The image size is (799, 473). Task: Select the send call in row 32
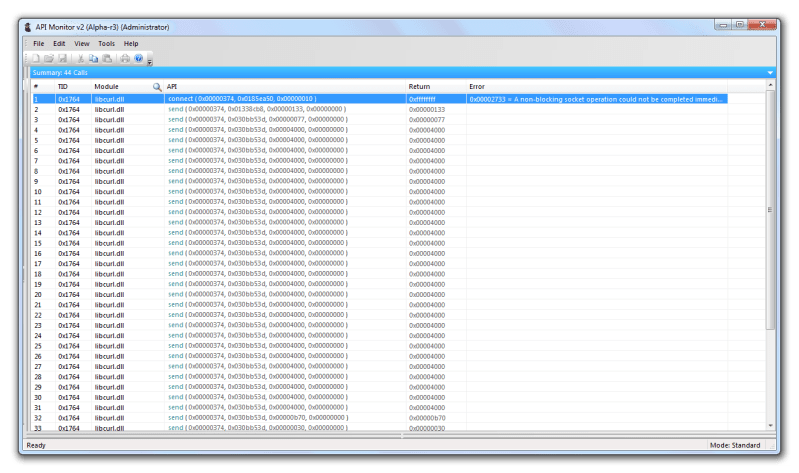tap(258, 417)
